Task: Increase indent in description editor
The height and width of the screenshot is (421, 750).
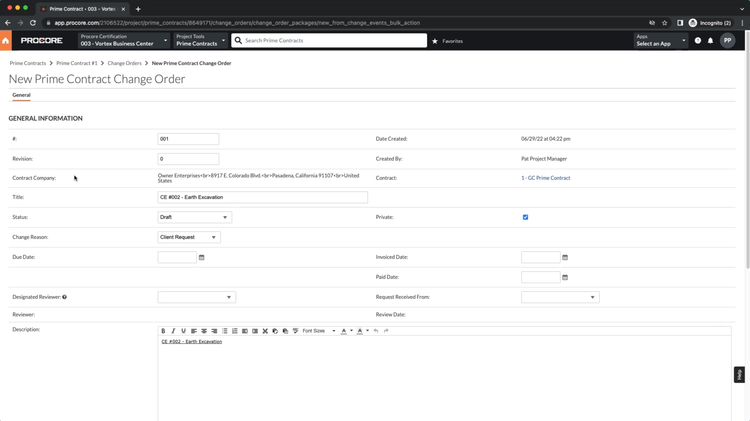Action: pyautogui.click(x=255, y=331)
